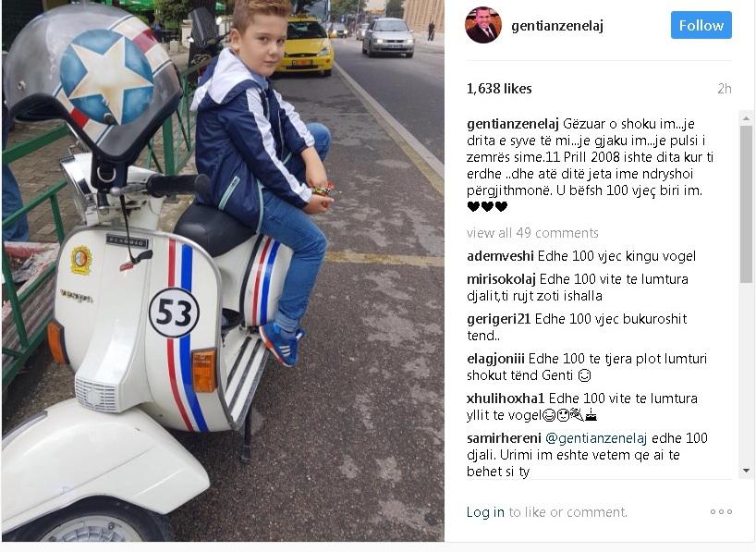Open mirisokolaj commenter profile

[x=501, y=279]
